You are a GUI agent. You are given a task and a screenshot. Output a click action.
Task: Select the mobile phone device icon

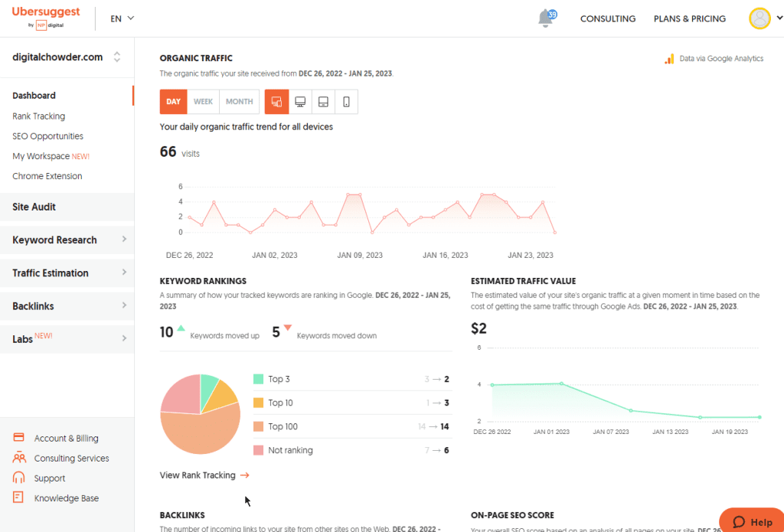click(346, 102)
